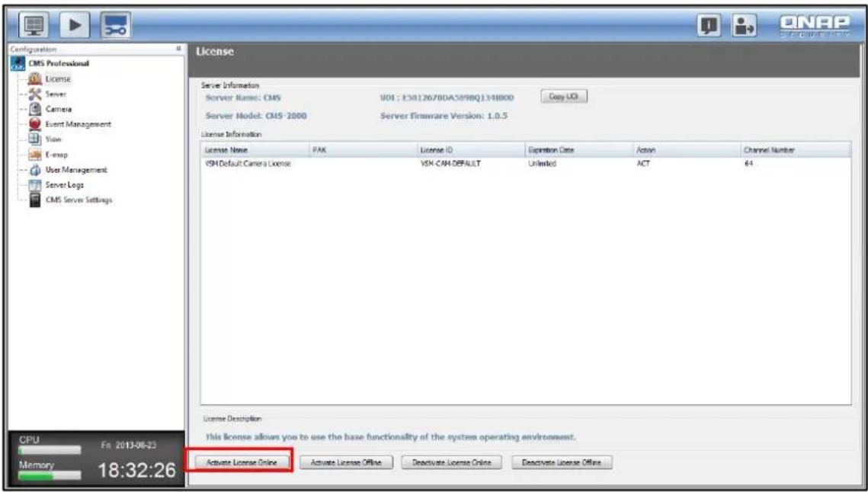Click Server Name: CMS text
Viewport: 868px width, 492px height.
pos(243,98)
